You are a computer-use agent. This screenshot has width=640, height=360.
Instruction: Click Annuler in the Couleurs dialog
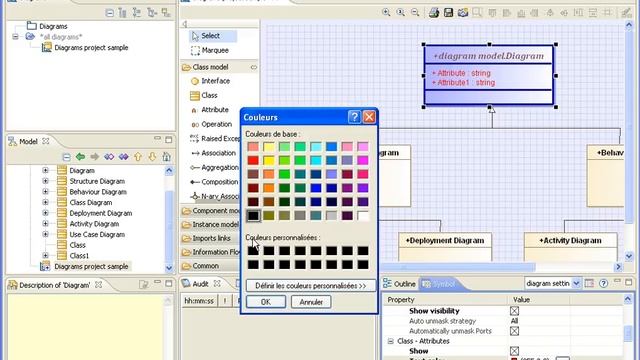coord(311,302)
